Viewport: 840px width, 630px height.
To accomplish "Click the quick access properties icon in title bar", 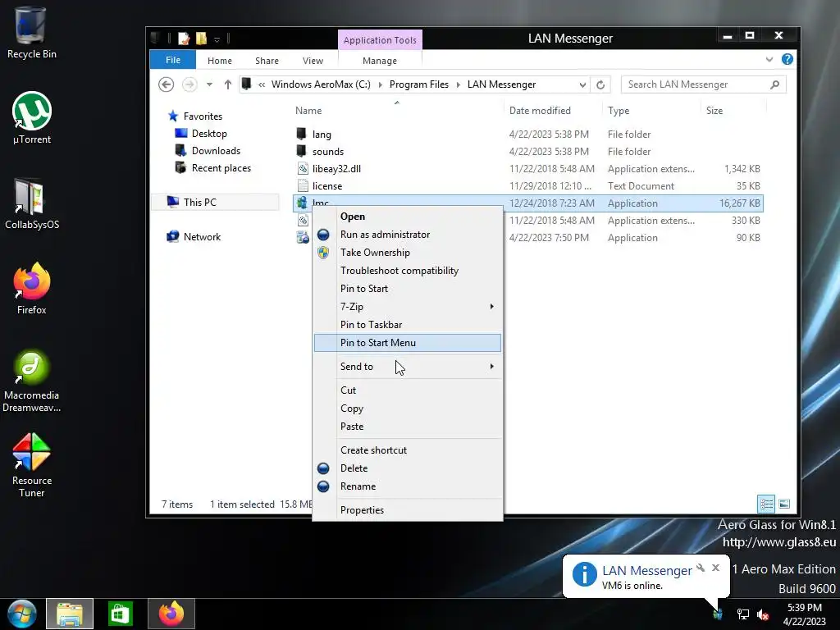I will [x=184, y=38].
